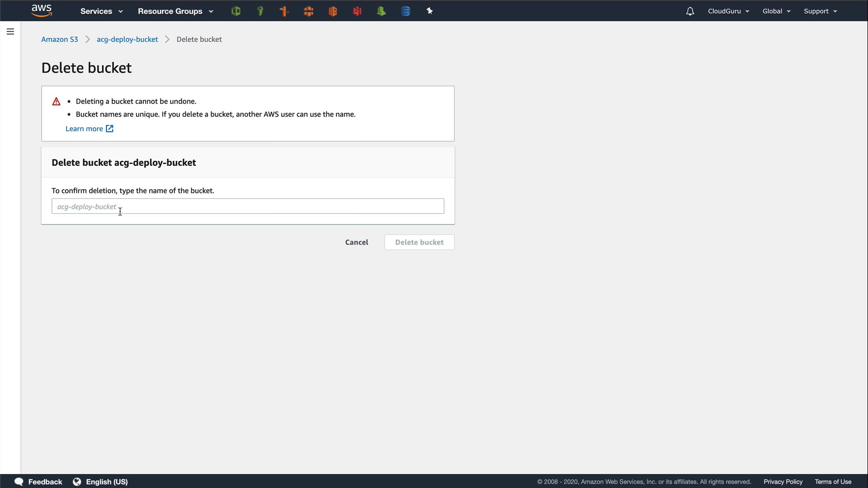Click the AWS logo home icon
The height and width of the screenshot is (488, 868).
tap(42, 11)
